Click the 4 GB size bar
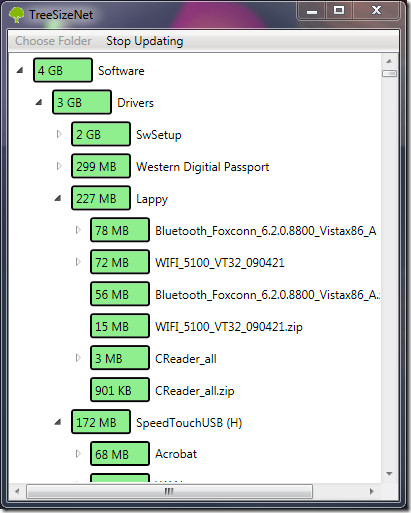This screenshot has height=513, width=411. [63, 70]
